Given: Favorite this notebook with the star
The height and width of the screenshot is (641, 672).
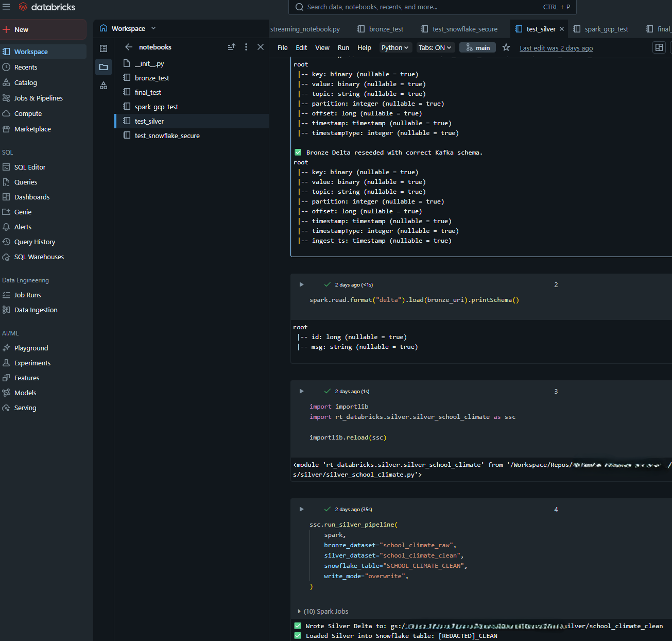Looking at the screenshot, I should click(506, 47).
